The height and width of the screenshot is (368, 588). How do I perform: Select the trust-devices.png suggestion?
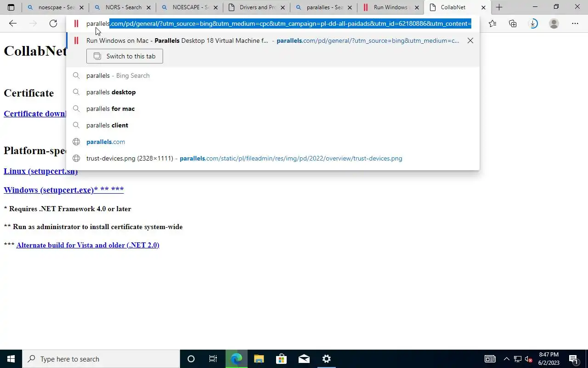[x=273, y=158]
